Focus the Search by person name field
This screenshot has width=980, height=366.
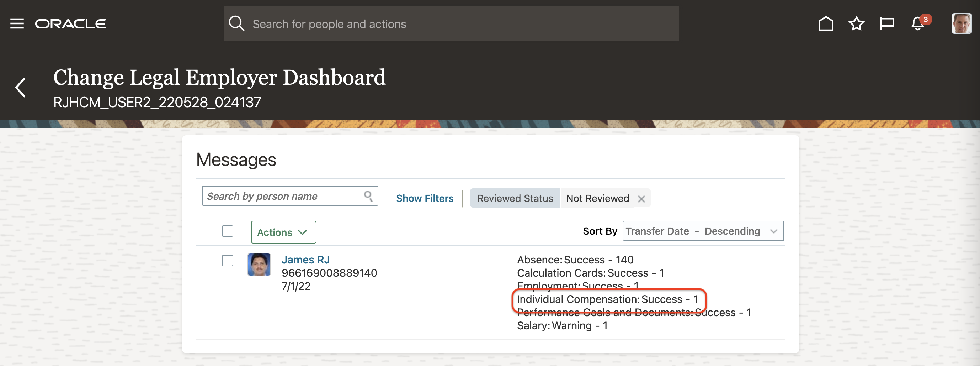tap(283, 196)
